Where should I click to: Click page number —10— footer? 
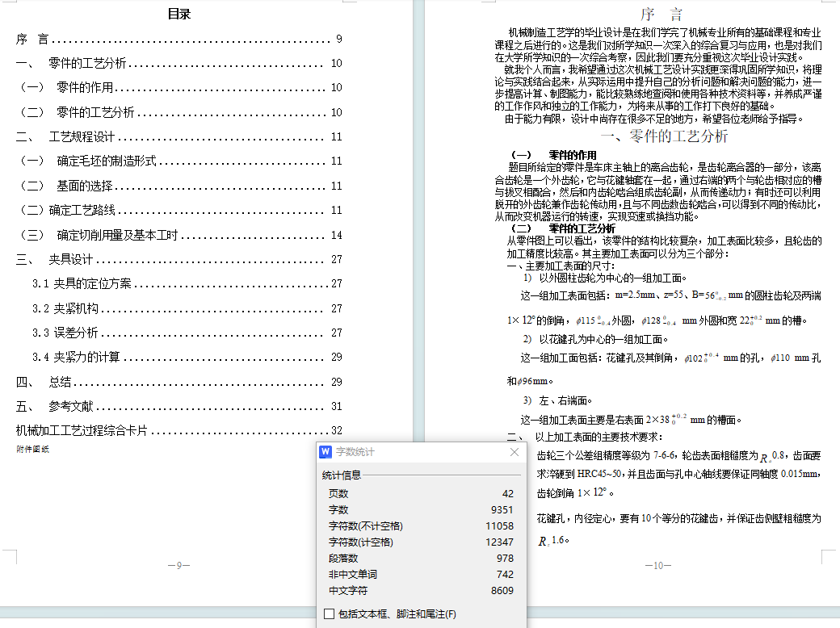pyautogui.click(x=657, y=565)
